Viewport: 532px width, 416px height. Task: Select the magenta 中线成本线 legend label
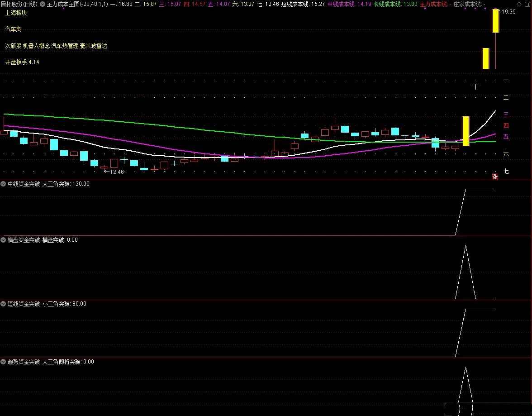(x=342, y=4)
